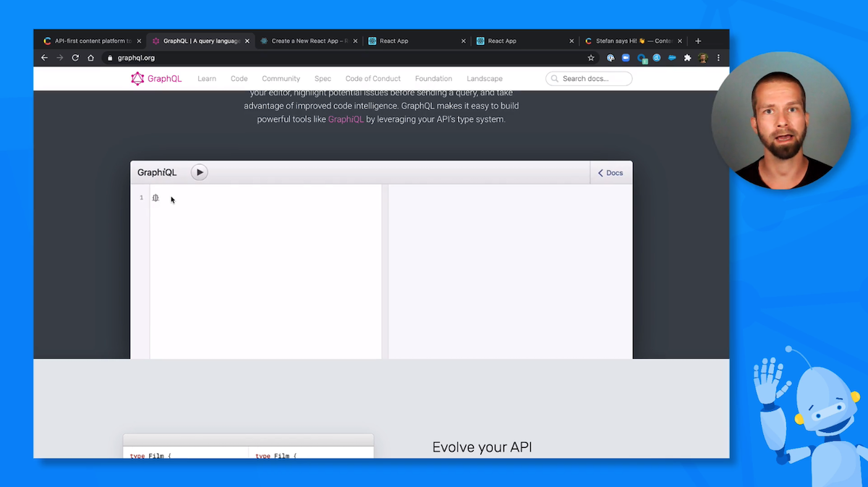868x487 pixels.
Task: Open the Learn menu item
Action: (x=207, y=79)
